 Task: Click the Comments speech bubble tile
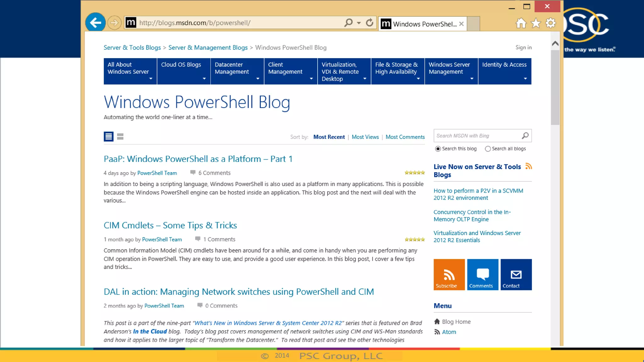click(x=482, y=274)
